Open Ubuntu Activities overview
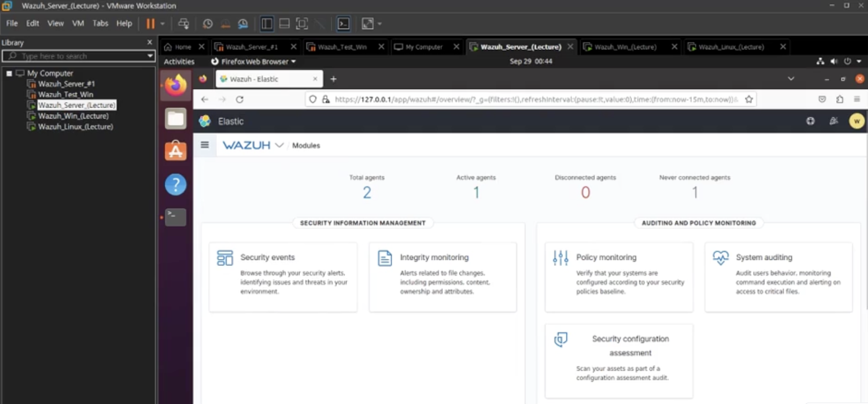 [179, 61]
